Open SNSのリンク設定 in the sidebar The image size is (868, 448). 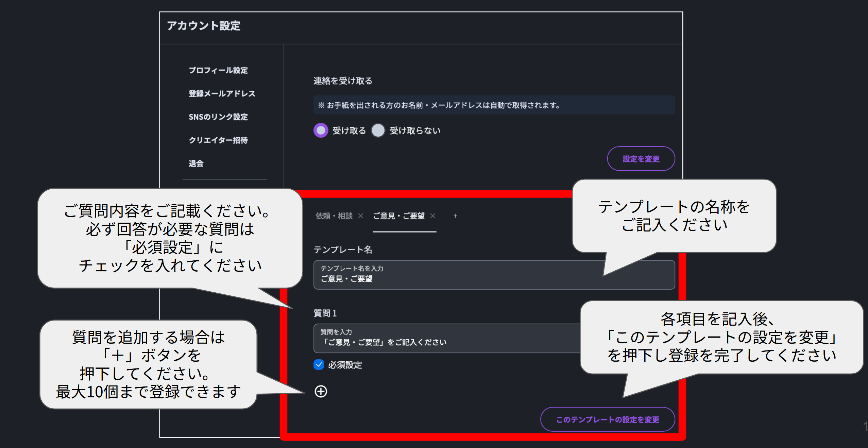[x=218, y=117]
